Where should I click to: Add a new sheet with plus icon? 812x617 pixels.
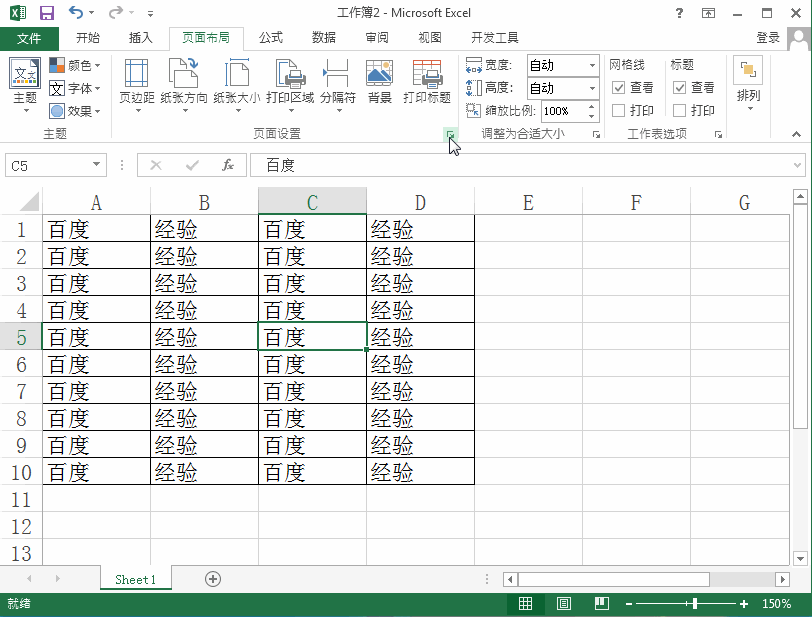click(x=213, y=579)
